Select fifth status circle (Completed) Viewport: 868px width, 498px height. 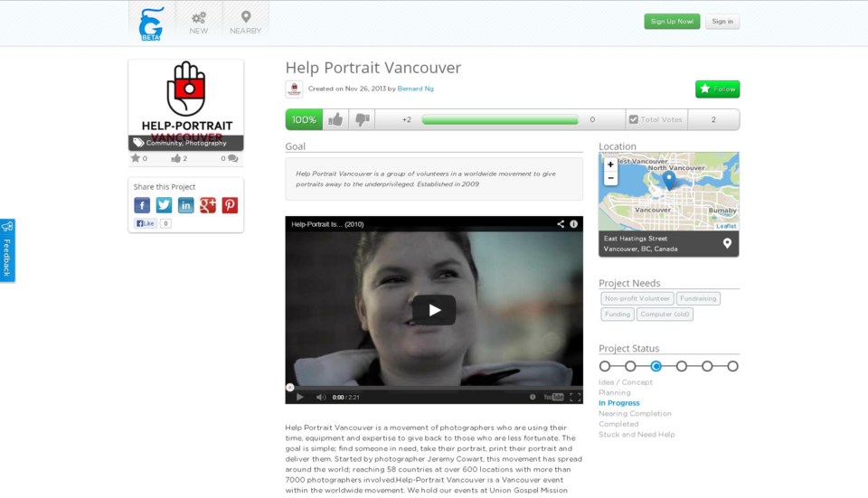pyautogui.click(x=707, y=366)
